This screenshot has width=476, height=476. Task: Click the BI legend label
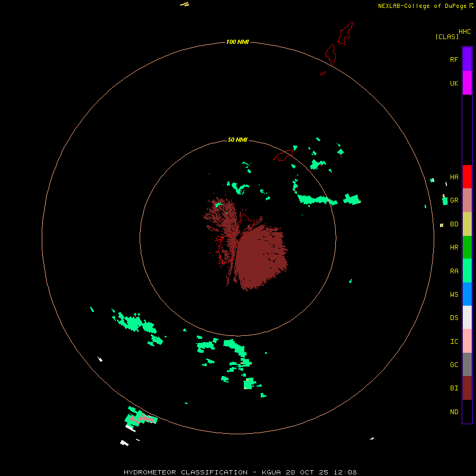pos(454,388)
